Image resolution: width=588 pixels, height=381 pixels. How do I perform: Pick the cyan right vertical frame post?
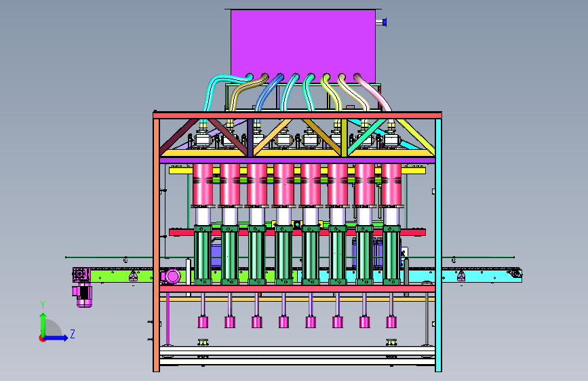(438, 245)
